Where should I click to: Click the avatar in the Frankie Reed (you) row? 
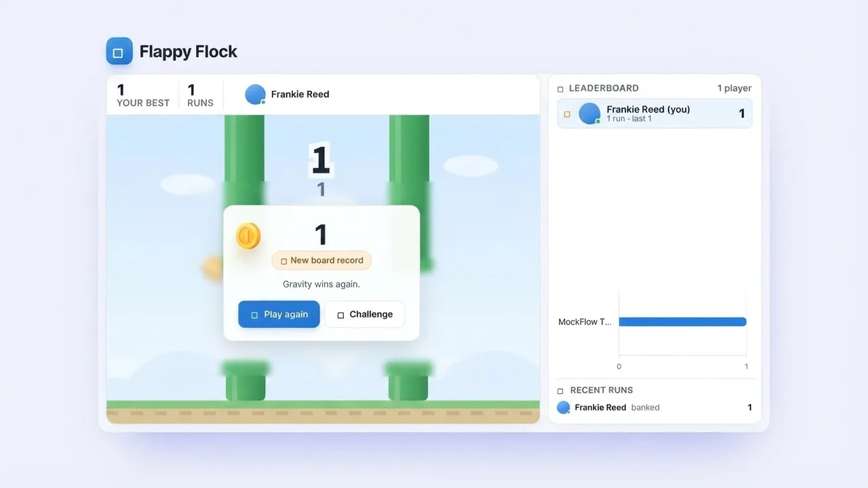pyautogui.click(x=589, y=114)
